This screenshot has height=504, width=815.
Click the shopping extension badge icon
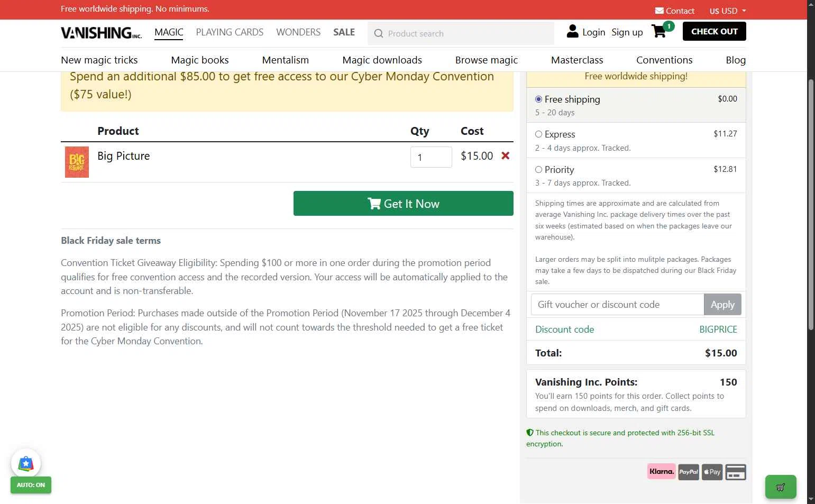point(26,464)
